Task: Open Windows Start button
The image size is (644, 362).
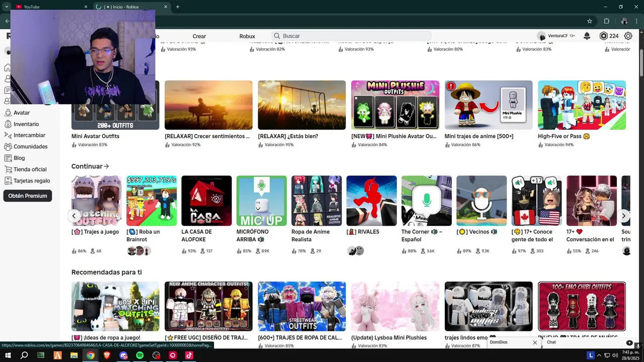Action: (x=8, y=355)
